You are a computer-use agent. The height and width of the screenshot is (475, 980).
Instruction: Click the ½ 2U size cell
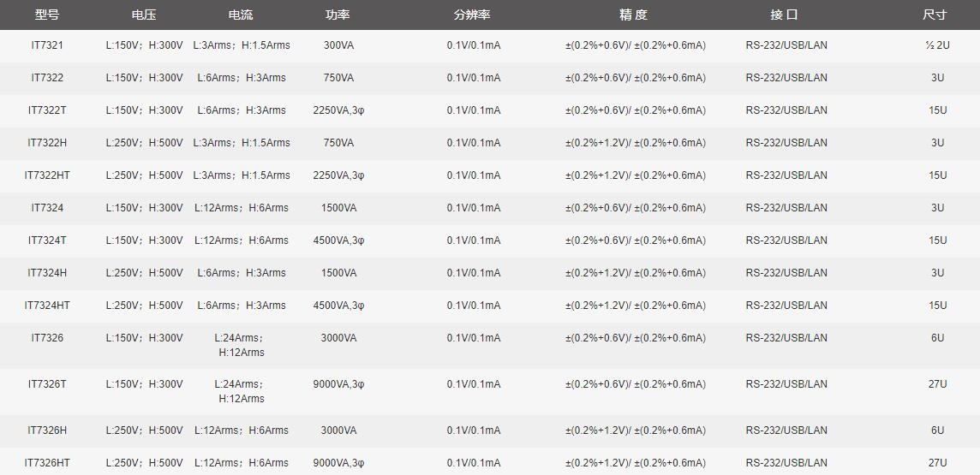(x=937, y=45)
